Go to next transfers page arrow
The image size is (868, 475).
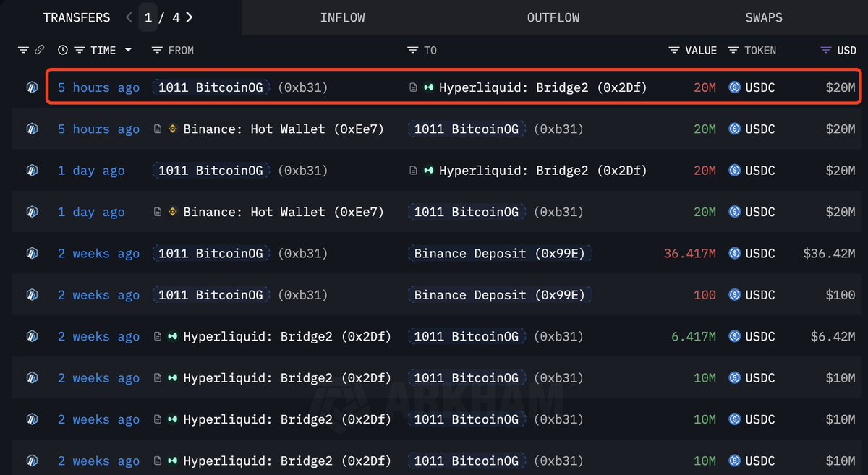coord(190,17)
